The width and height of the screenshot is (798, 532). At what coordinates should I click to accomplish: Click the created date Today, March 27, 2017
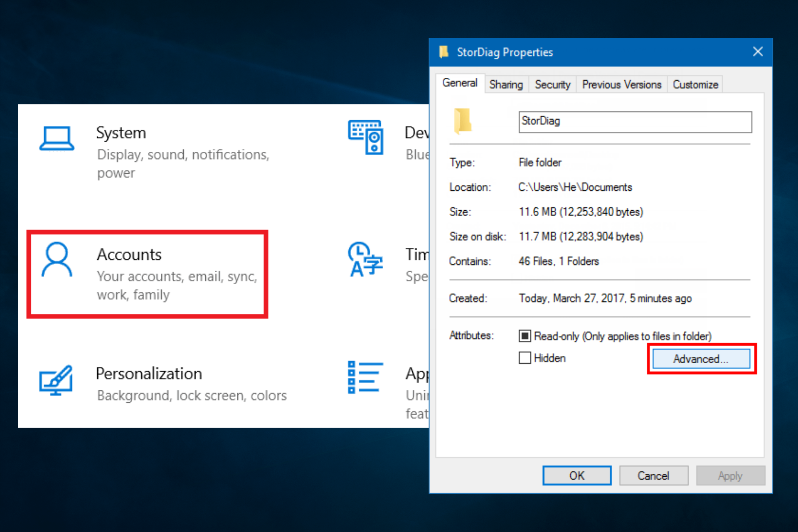tap(605, 298)
